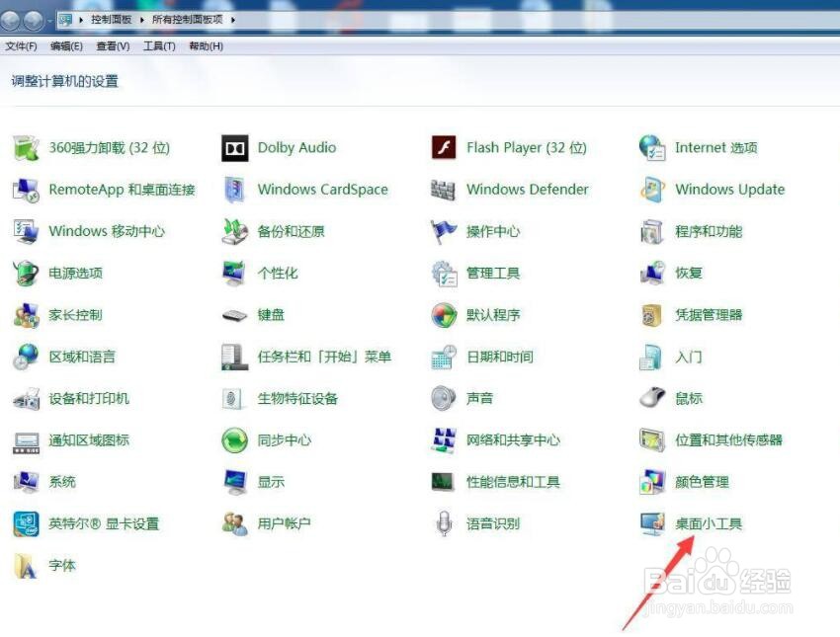Open the 360强力卸载 icon

pos(26,148)
